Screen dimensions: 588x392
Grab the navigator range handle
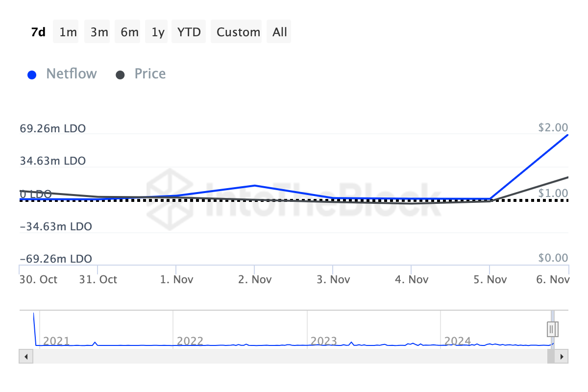coord(552,328)
